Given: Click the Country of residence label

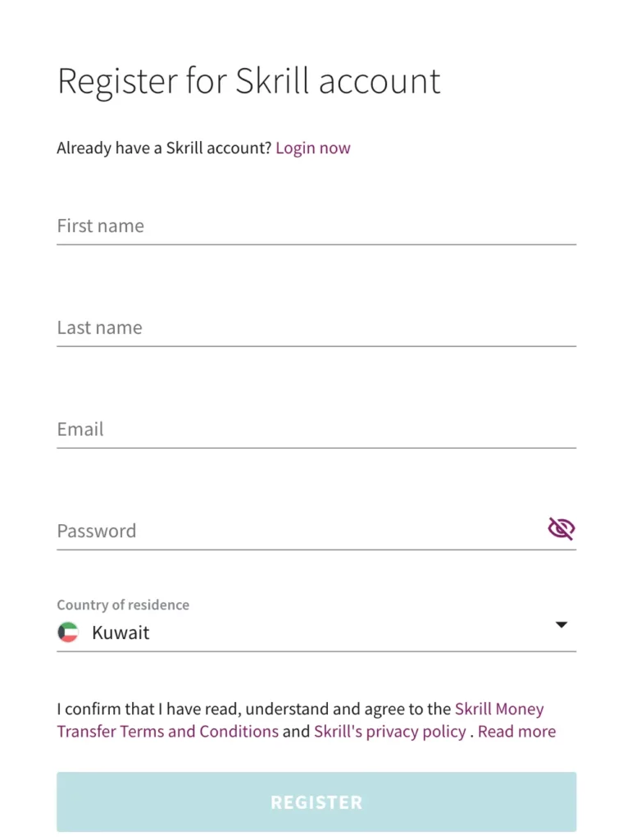Looking at the screenshot, I should pyautogui.click(x=123, y=605).
